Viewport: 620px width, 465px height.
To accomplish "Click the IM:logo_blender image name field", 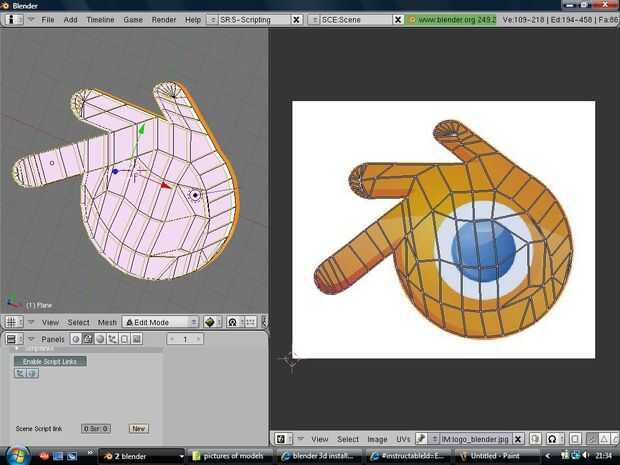I will (476, 439).
